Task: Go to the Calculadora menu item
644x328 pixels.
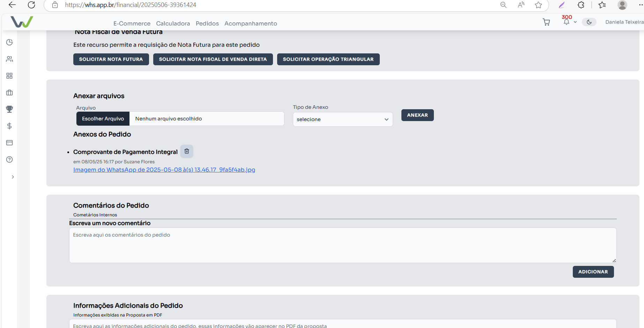Action: tap(173, 23)
